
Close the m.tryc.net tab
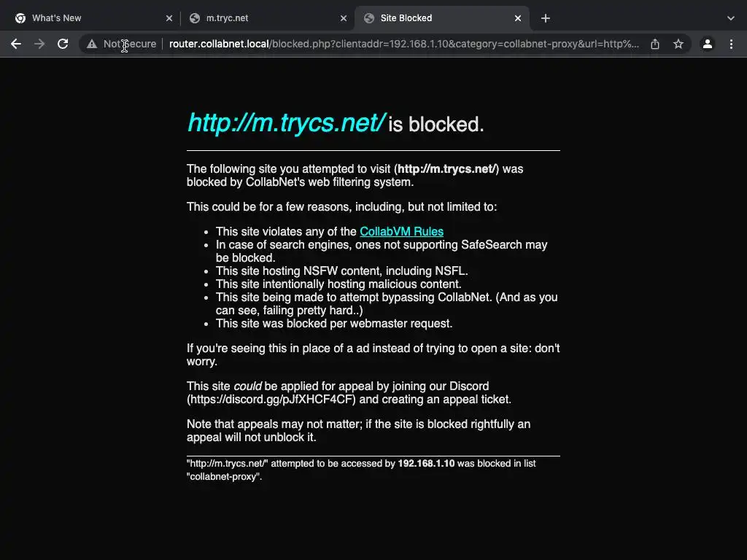pyautogui.click(x=344, y=18)
